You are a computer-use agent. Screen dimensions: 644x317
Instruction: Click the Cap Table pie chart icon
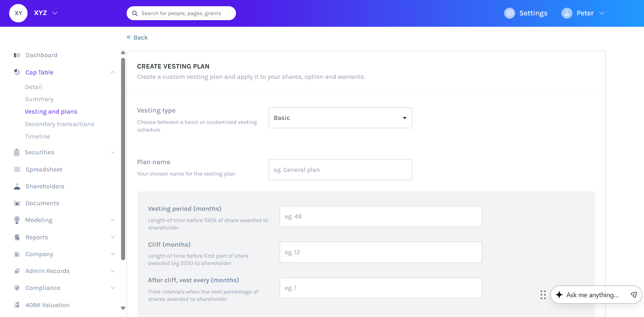click(x=17, y=72)
